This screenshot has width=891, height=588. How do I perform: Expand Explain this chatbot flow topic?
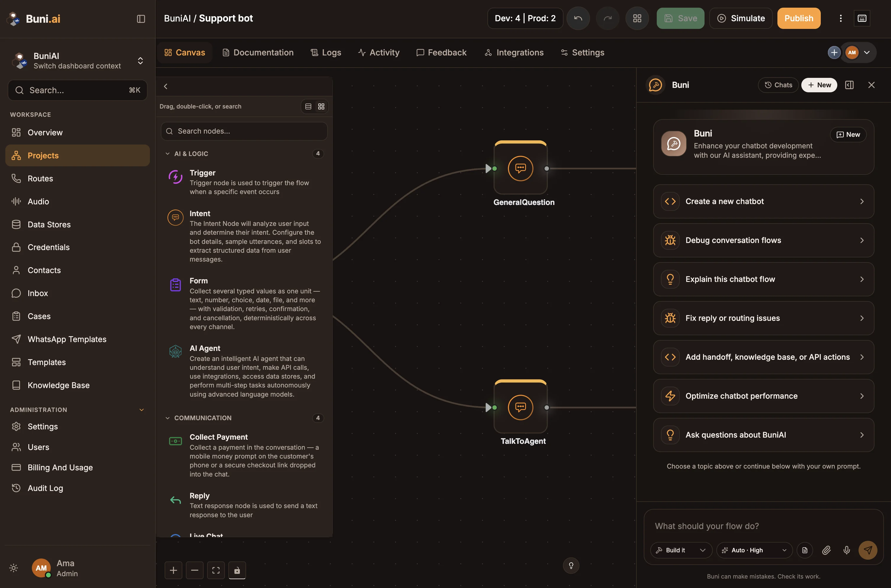click(764, 279)
